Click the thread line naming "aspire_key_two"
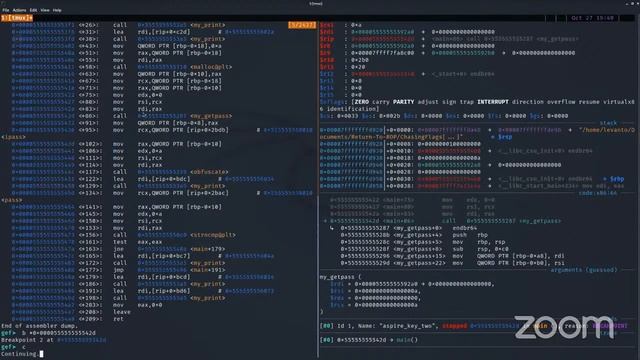This screenshot has width=640, height=360. (473, 326)
